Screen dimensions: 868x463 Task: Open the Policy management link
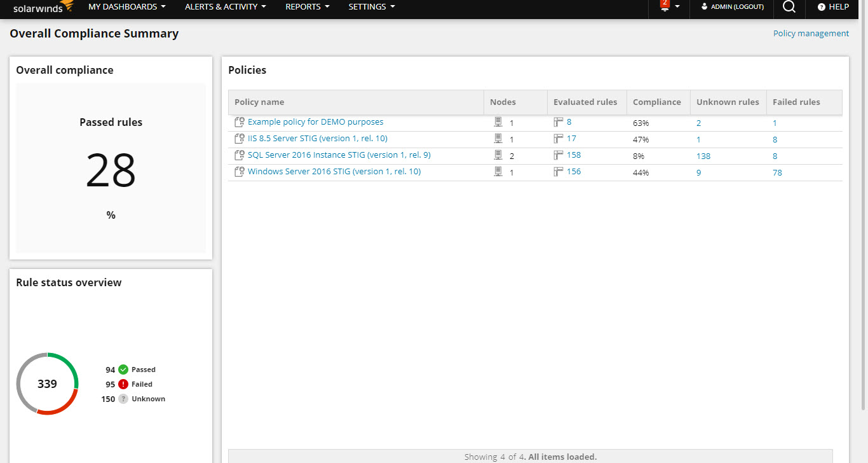coord(811,34)
